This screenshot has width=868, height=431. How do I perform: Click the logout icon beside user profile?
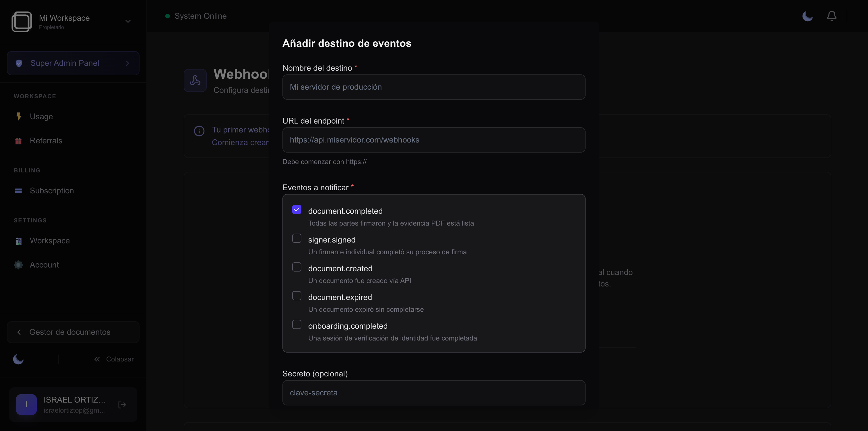pyautogui.click(x=122, y=404)
